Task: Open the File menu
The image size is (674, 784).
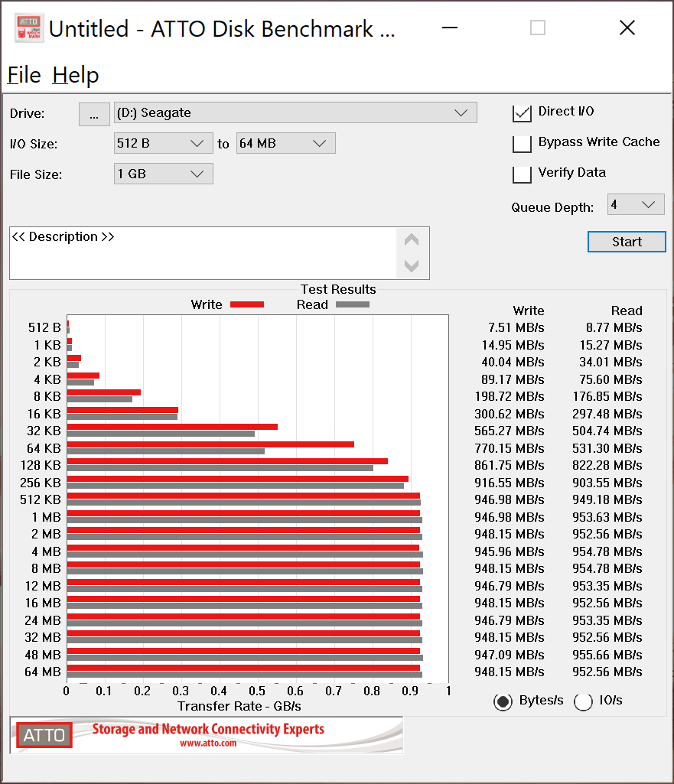Action: click(x=24, y=75)
